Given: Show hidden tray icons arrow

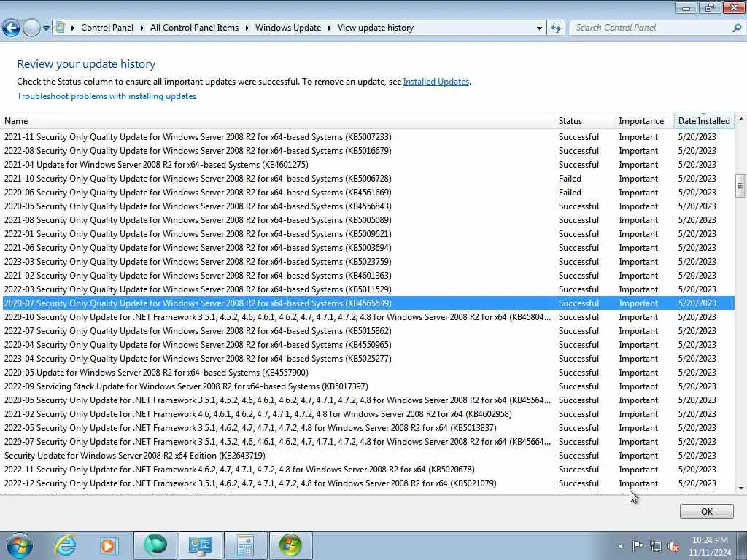Looking at the screenshot, I should [620, 546].
